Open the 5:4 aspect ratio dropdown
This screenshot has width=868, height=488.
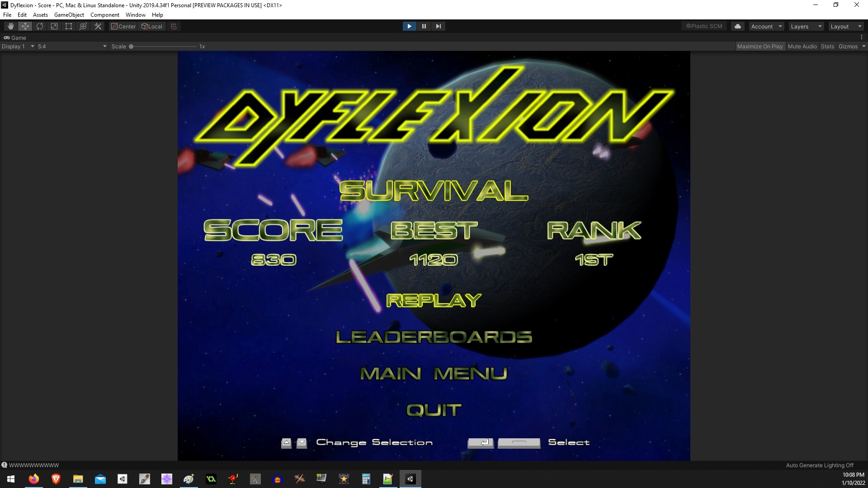click(72, 46)
